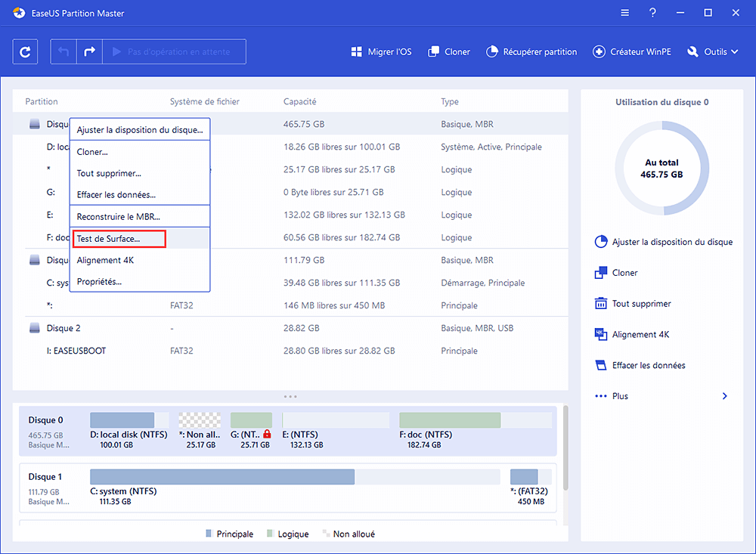The image size is (756, 554).
Task: Click the Système de fichier column header
Action: pos(204,101)
